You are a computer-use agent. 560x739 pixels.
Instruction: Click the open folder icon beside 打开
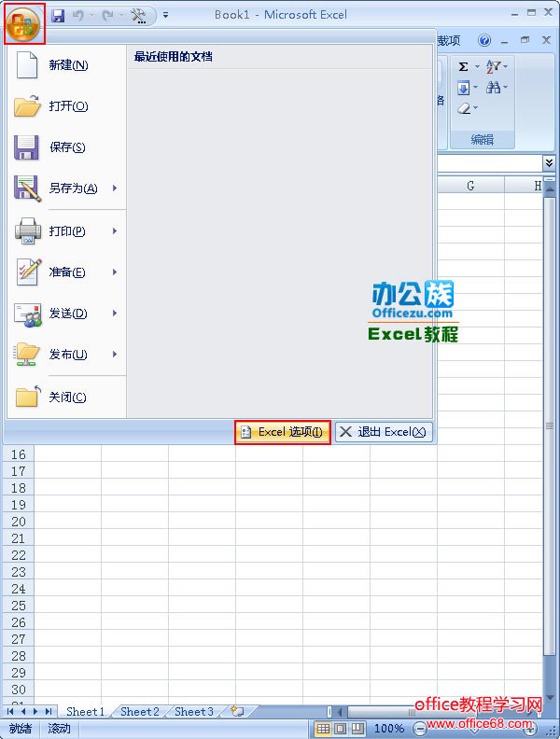click(x=27, y=105)
